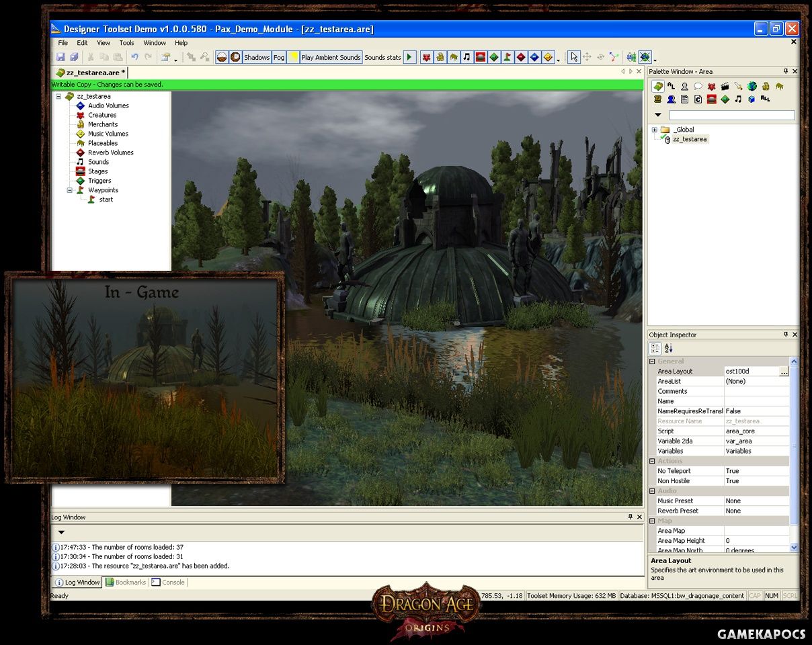Image resolution: width=812 pixels, height=645 pixels.
Task: Switch to the Console tab
Action: click(168, 583)
